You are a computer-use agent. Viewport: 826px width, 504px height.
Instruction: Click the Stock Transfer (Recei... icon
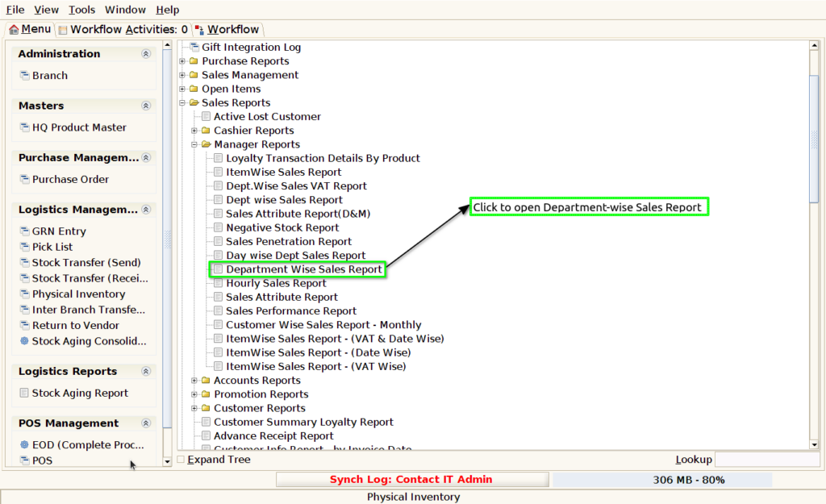click(x=24, y=278)
